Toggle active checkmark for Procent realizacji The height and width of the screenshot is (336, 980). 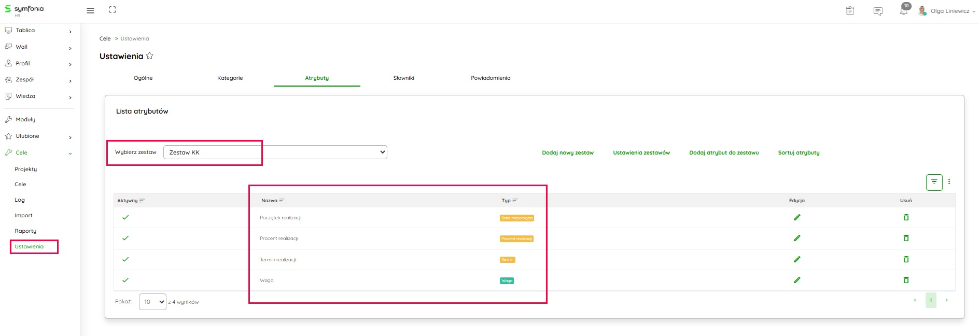coord(125,238)
